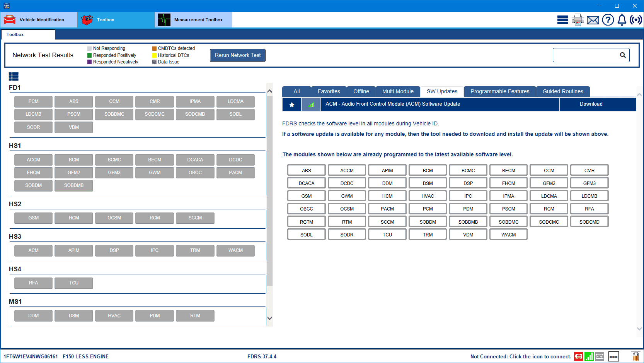Toggle the star favorite on the ACM update row

(x=291, y=104)
